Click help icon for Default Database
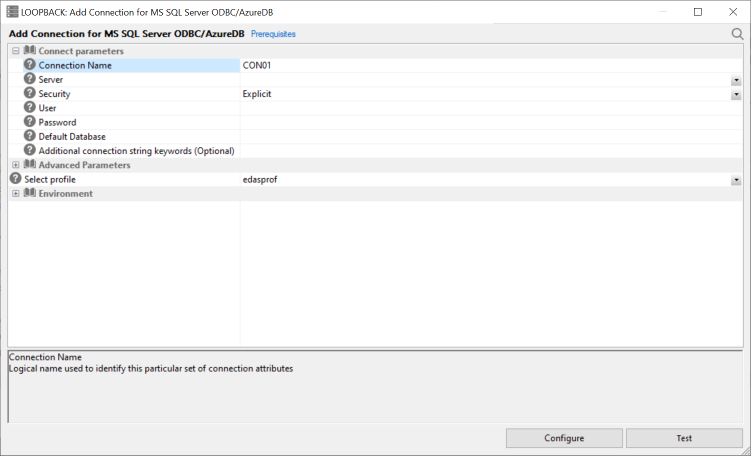Screen dimensions: 751x456 click(x=30, y=136)
